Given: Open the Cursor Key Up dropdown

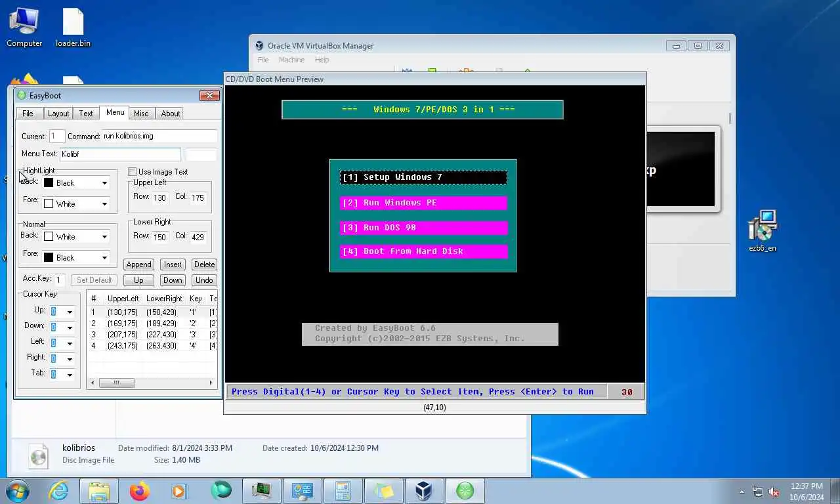Looking at the screenshot, I should tap(70, 312).
